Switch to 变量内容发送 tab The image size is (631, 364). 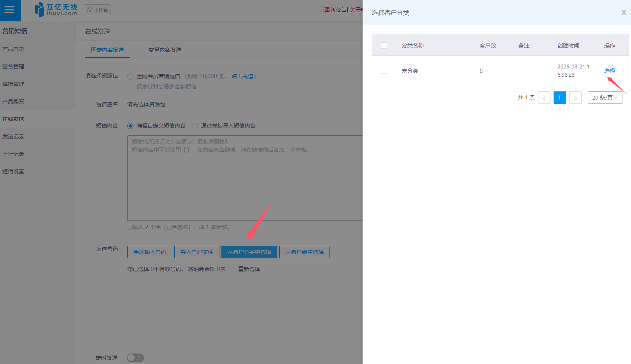pyautogui.click(x=165, y=50)
